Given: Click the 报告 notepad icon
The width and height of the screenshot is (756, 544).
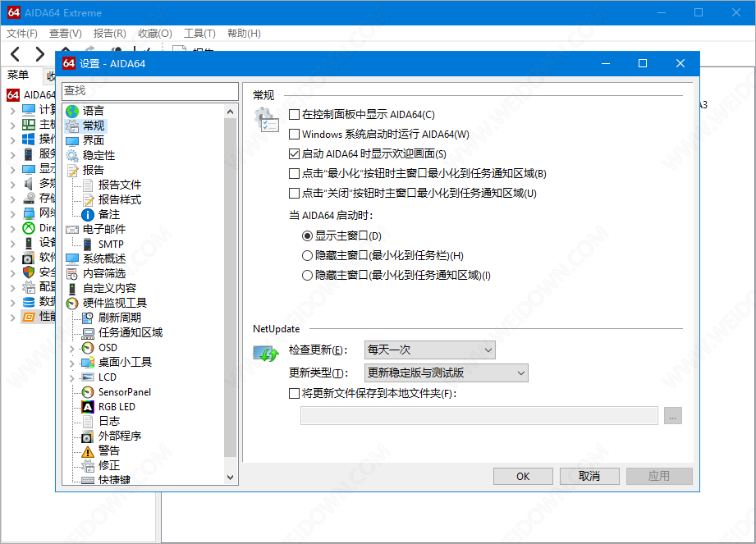Looking at the screenshot, I should [x=72, y=171].
